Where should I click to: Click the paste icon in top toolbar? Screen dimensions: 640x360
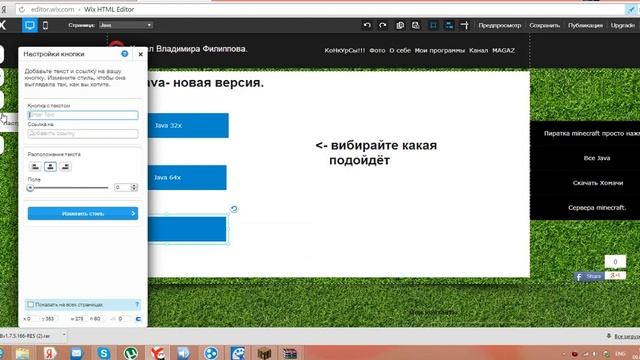(416, 25)
